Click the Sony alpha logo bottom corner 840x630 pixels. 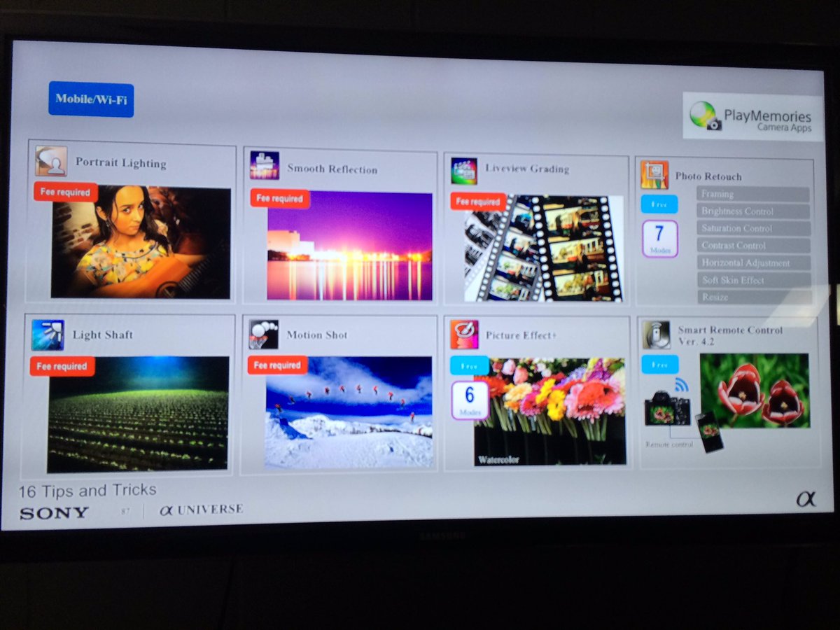tap(806, 500)
